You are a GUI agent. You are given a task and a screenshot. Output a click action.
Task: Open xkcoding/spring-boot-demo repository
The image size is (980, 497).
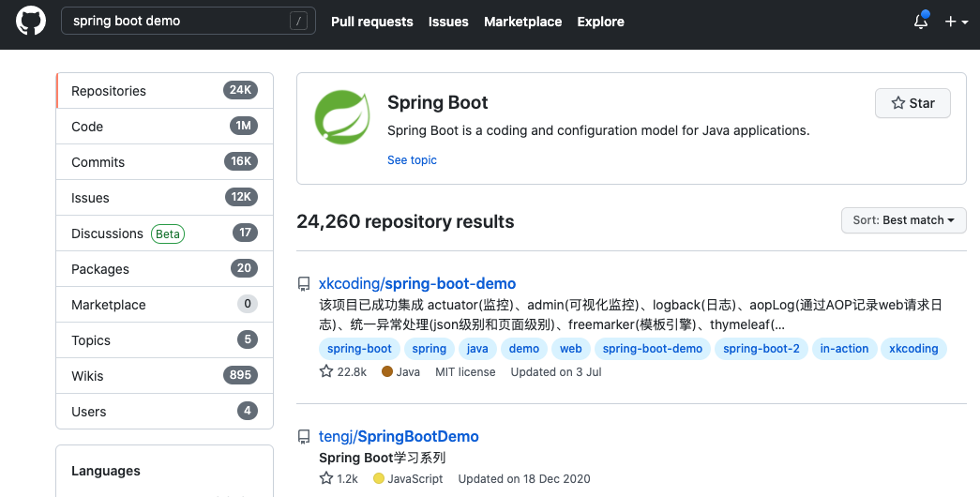click(x=417, y=284)
